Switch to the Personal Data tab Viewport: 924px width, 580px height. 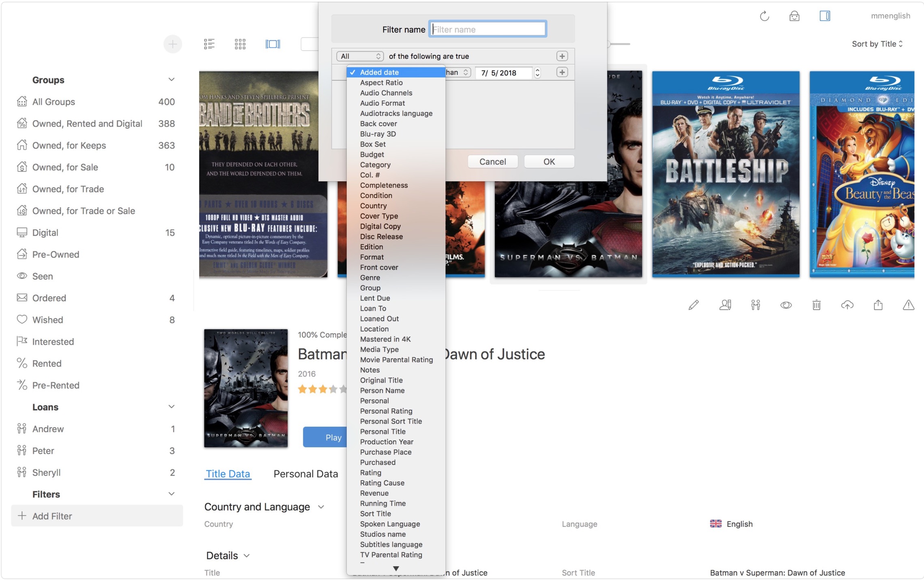click(305, 474)
